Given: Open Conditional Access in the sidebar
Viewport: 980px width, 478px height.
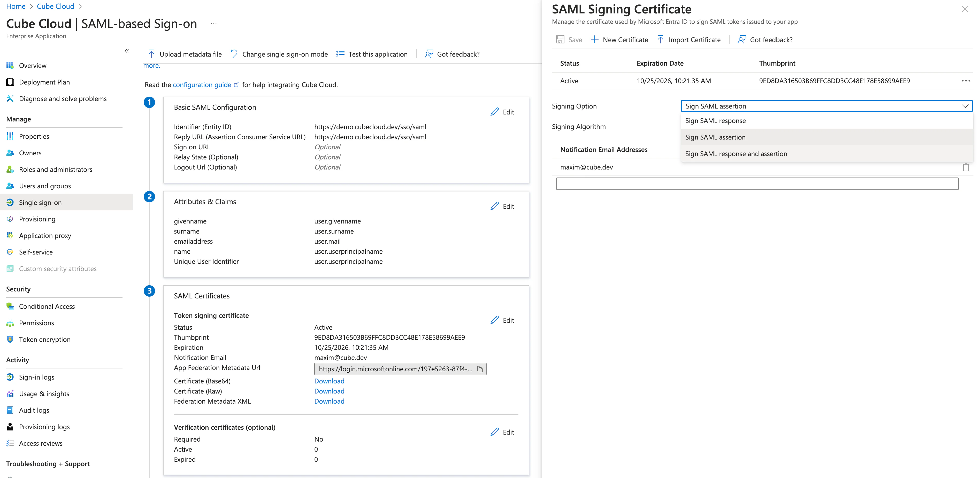Looking at the screenshot, I should pos(47,306).
